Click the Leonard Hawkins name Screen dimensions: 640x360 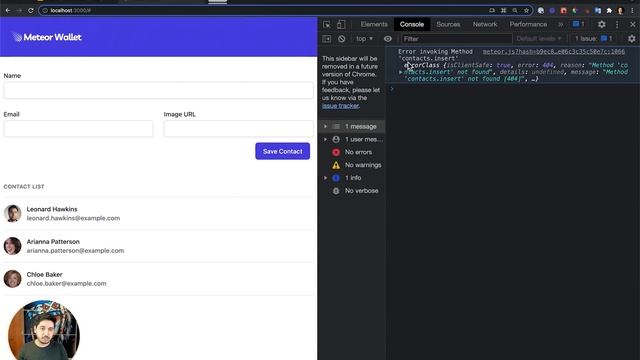[x=52, y=209]
